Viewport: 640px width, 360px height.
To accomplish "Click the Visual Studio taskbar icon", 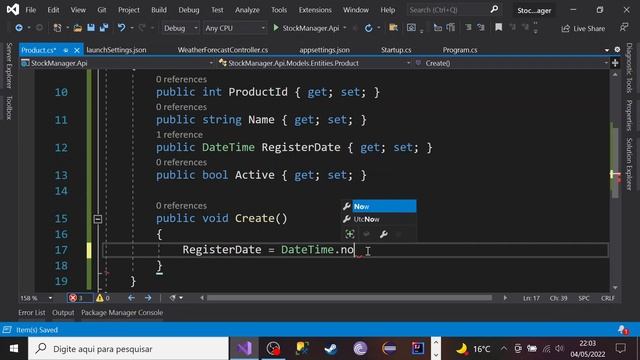I will tap(244, 349).
